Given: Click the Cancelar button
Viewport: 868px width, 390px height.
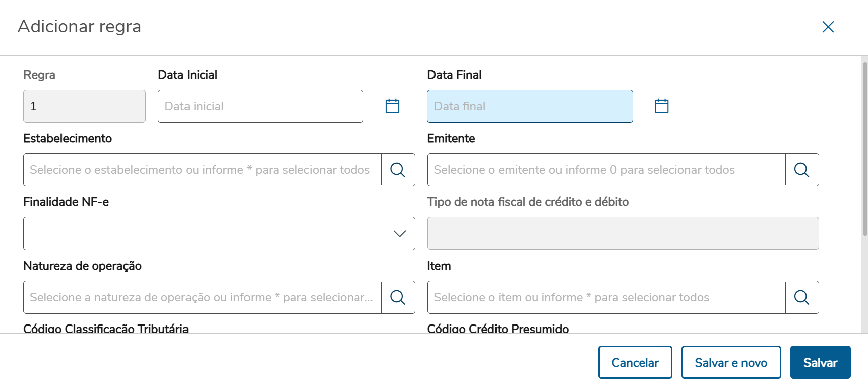Looking at the screenshot, I should pyautogui.click(x=635, y=362).
